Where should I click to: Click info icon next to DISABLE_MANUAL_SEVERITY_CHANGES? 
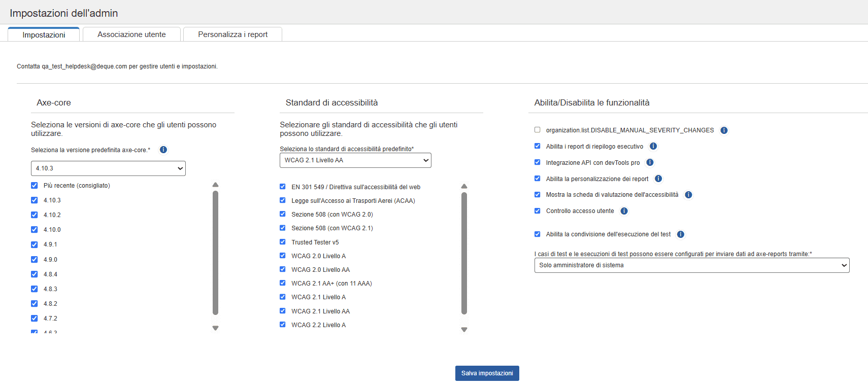tap(724, 130)
